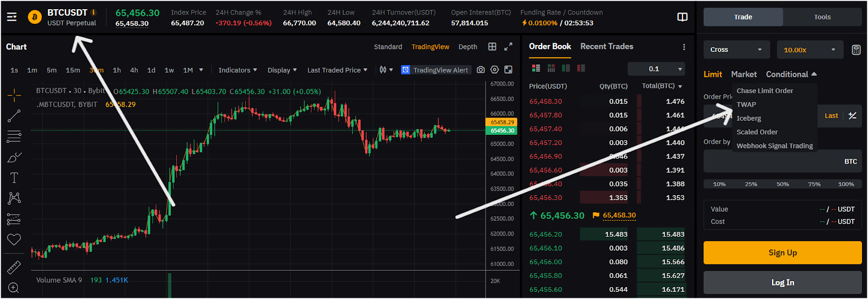868x299 pixels.
Task: Open order book three-dot options
Action: click(684, 47)
